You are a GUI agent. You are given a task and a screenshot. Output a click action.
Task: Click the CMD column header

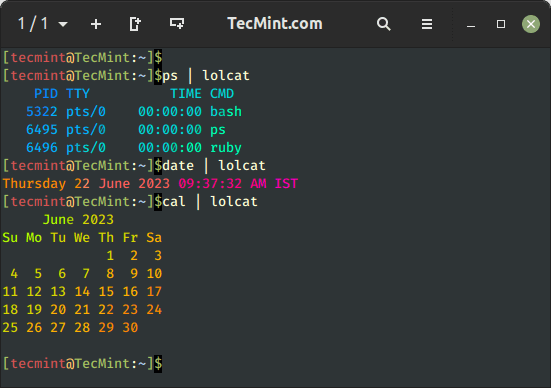[x=222, y=93]
